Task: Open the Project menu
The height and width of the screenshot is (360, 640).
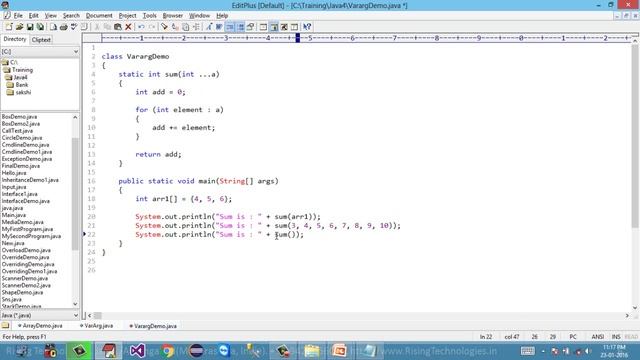Action: click(127, 16)
